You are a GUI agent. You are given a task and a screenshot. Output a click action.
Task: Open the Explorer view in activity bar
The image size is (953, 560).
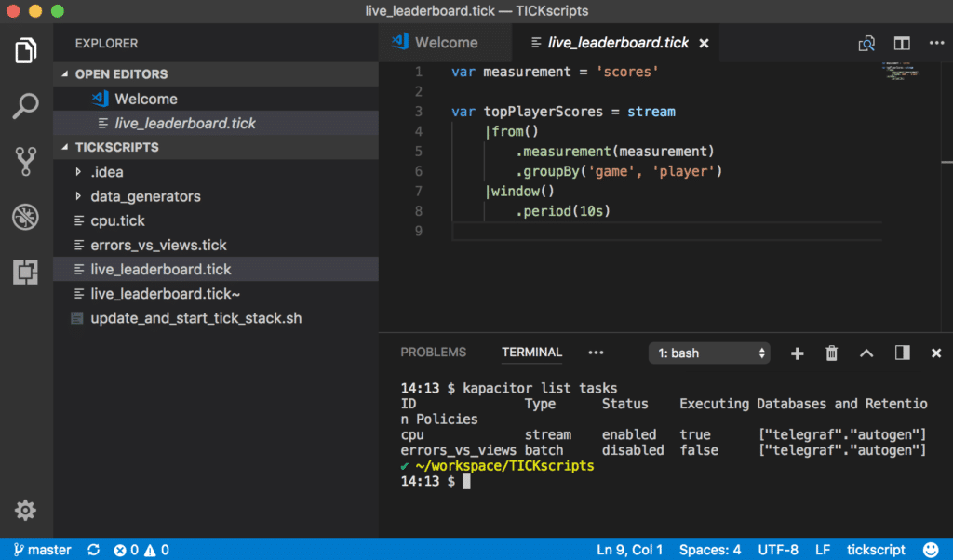click(x=26, y=50)
